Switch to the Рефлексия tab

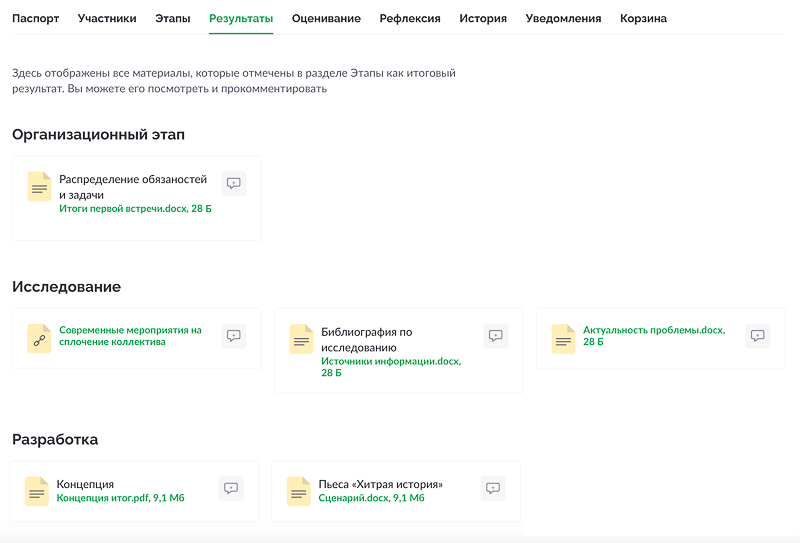[x=410, y=18]
